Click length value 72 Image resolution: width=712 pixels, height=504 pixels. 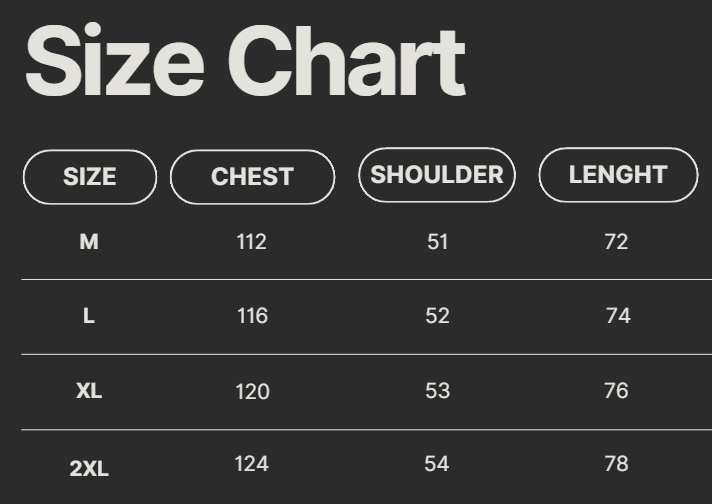coord(616,242)
